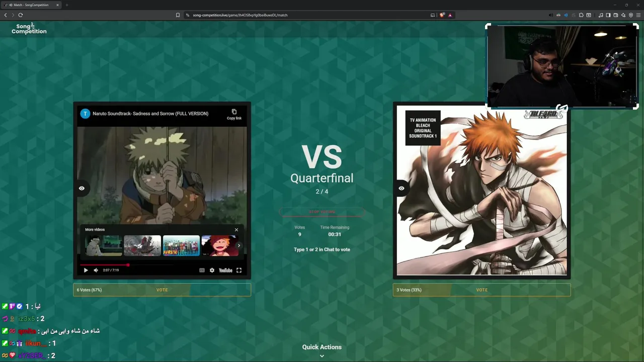
Task: Close the Match - SongCompetition tab
Action: point(57,5)
